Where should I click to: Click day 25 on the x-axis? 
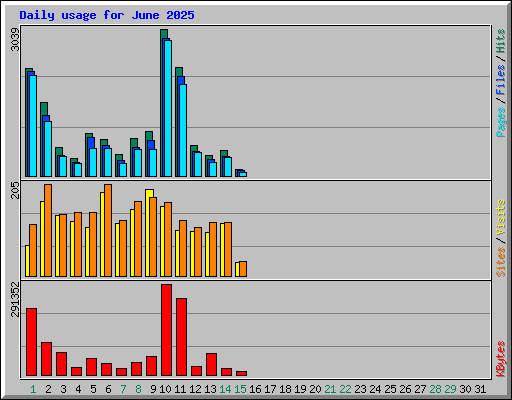[390, 389]
